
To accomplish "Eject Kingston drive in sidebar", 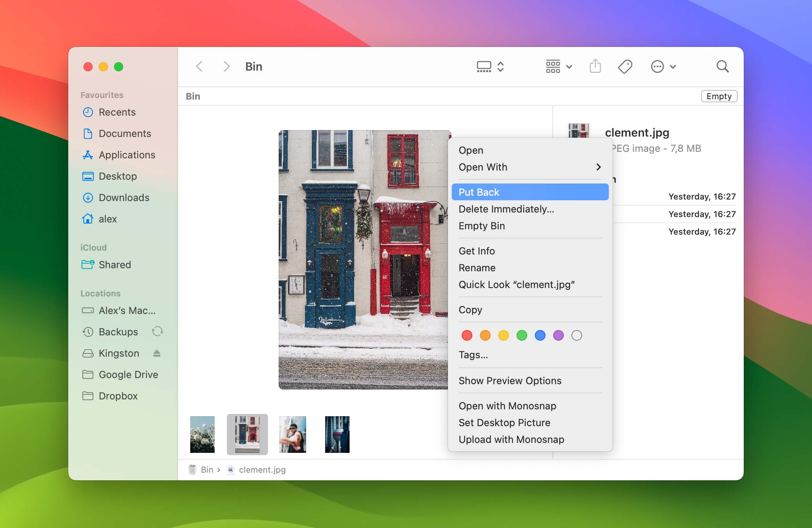I will tap(159, 353).
